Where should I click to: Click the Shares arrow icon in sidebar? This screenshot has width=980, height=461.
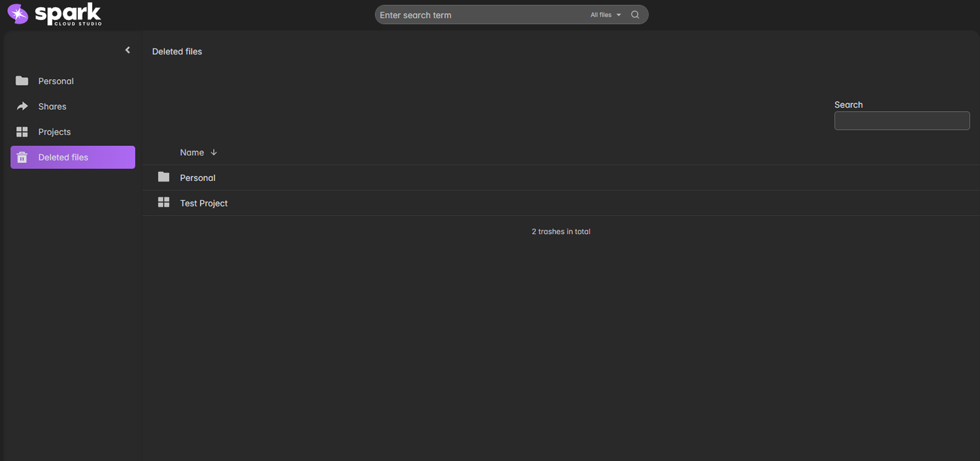click(22, 106)
